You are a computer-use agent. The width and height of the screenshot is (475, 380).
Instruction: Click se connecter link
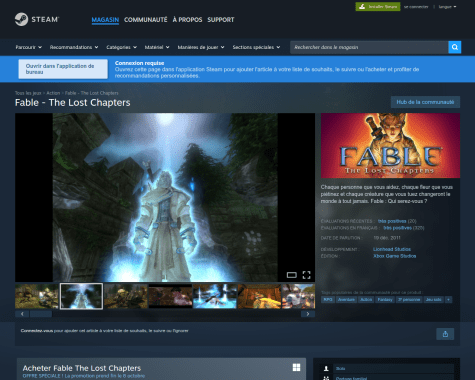(416, 7)
